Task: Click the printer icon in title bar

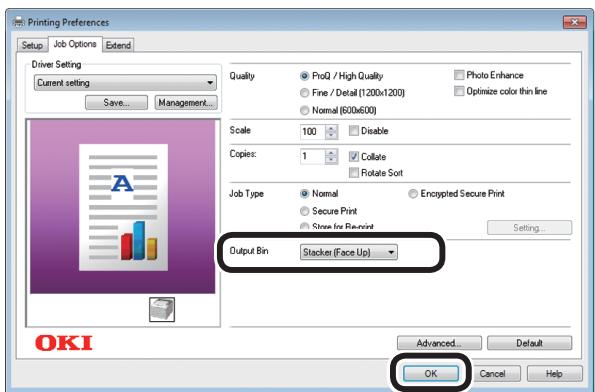Action: click(19, 22)
